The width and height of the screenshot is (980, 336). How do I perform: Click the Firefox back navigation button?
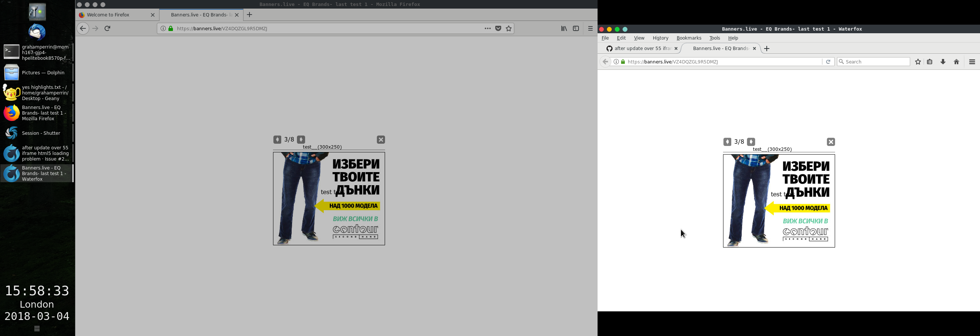[83, 28]
